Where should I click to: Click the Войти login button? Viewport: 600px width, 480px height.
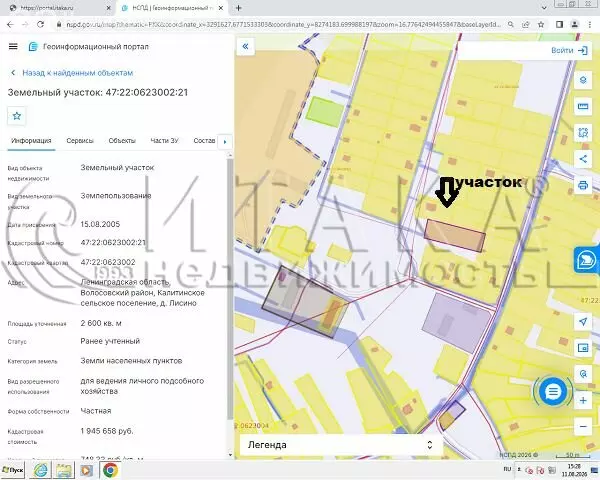tap(569, 51)
